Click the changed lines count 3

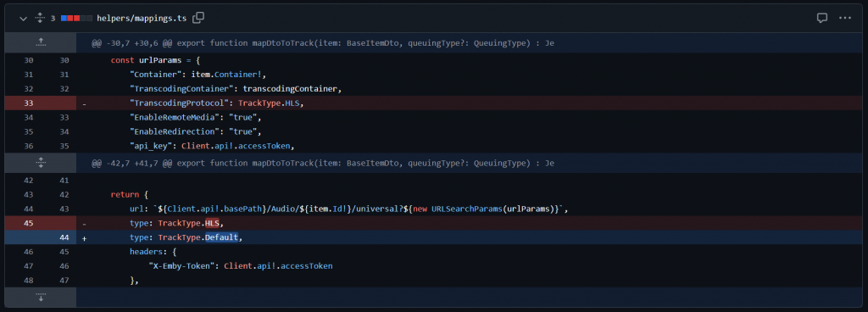(53, 19)
